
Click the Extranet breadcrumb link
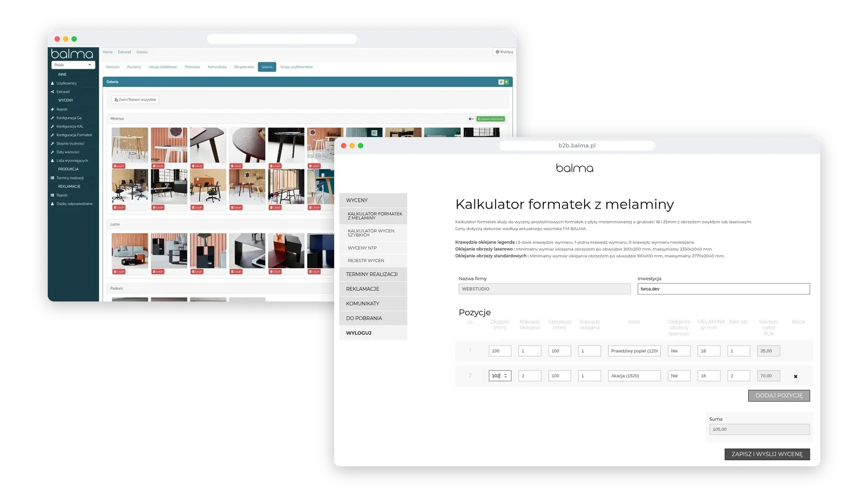point(124,52)
